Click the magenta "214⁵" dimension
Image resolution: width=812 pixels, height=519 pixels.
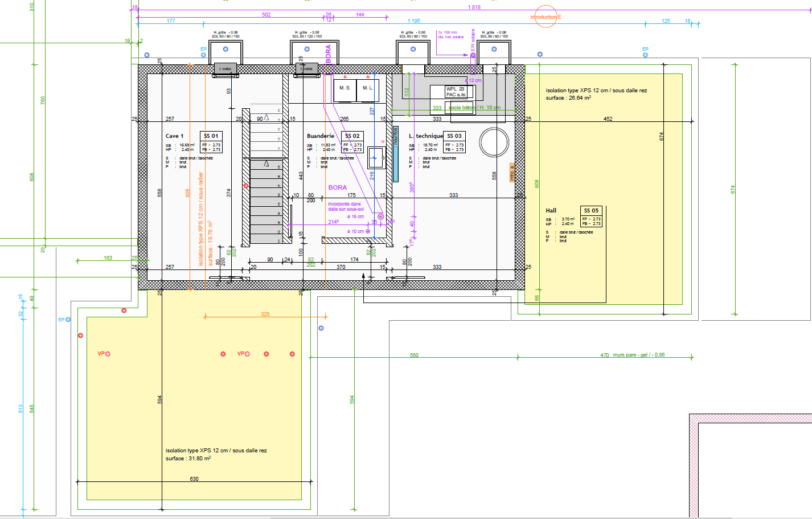tap(334, 222)
